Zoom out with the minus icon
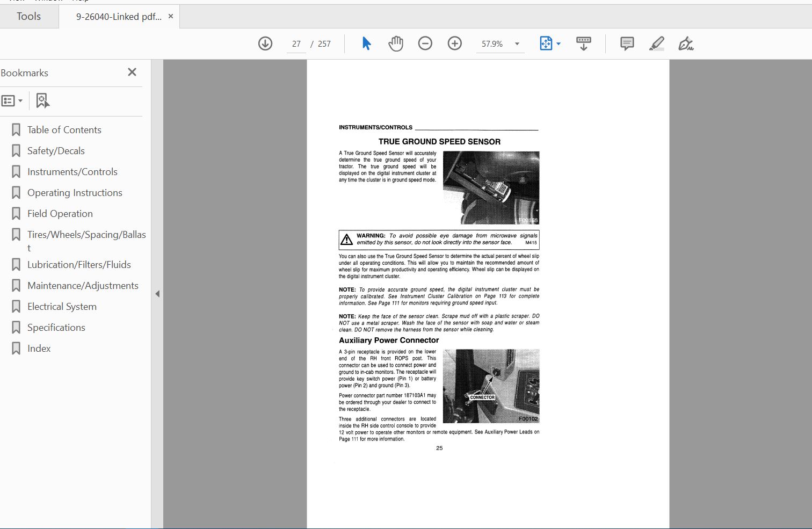Screen dimensions: 812x529 point(425,44)
